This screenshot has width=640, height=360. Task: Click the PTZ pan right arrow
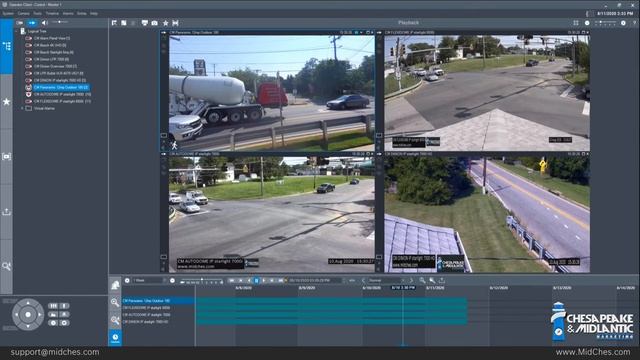pyautogui.click(x=39, y=315)
